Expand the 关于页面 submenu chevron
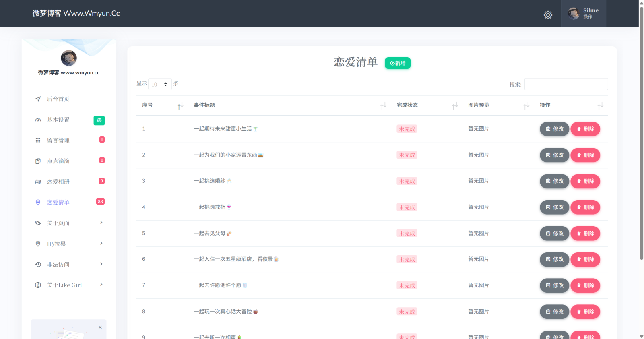This screenshot has height=339, width=644. [x=101, y=223]
